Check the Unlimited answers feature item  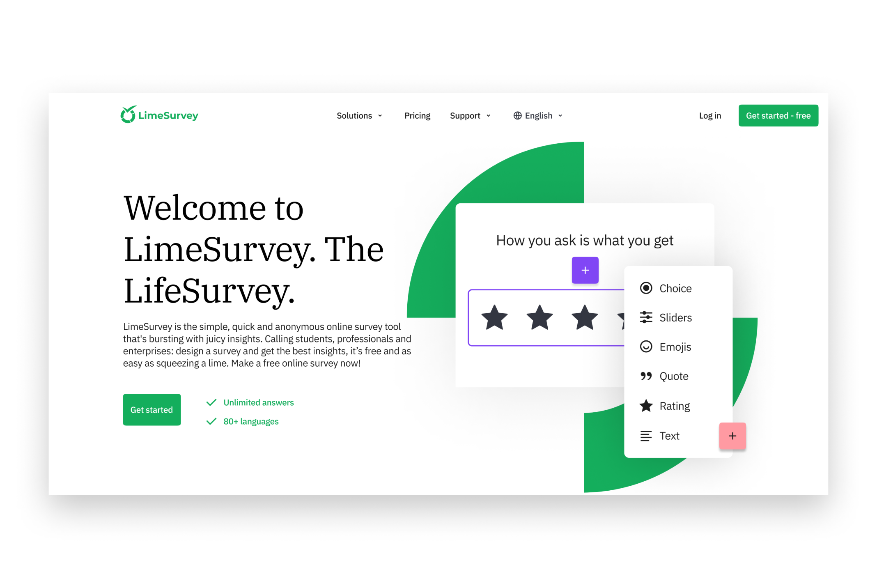pos(250,402)
